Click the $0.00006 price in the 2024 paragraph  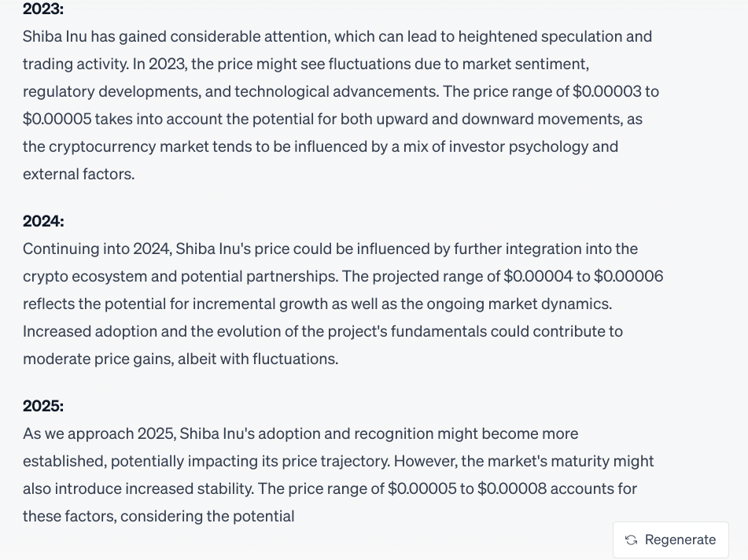coord(628,276)
